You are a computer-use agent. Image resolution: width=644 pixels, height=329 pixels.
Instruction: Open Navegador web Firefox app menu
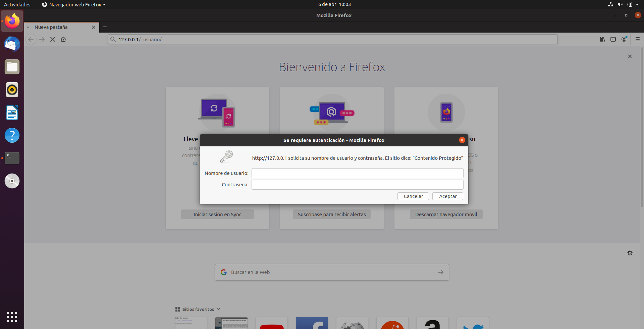tap(74, 4)
